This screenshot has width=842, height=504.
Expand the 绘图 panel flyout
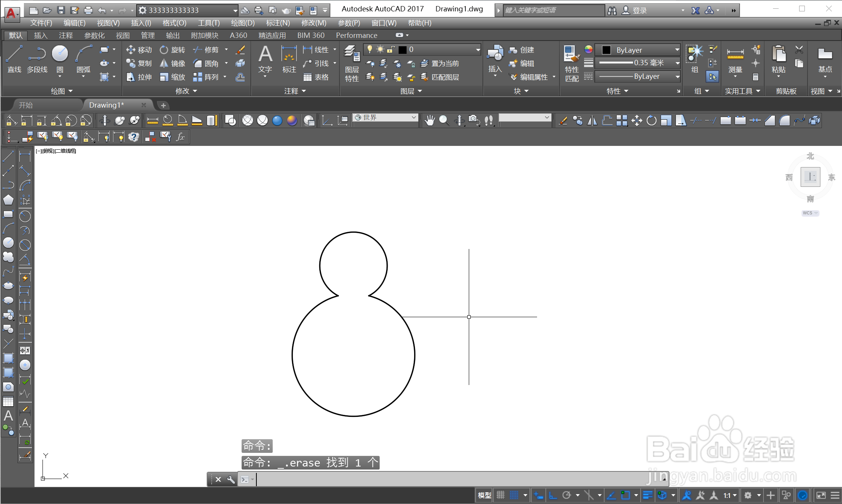pos(61,91)
